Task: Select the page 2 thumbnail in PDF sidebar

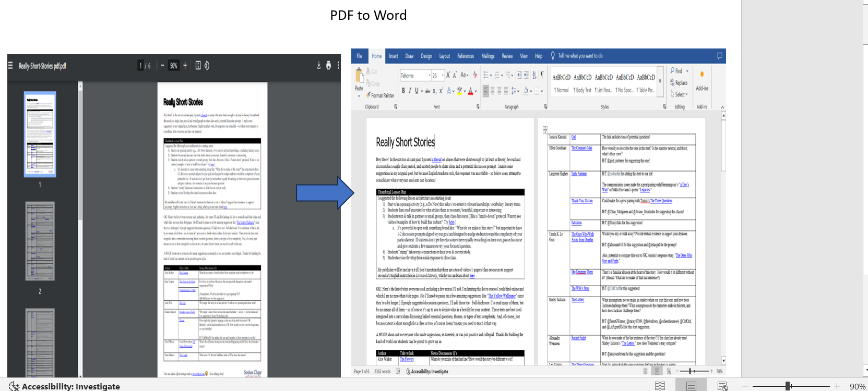Action: coord(40,241)
